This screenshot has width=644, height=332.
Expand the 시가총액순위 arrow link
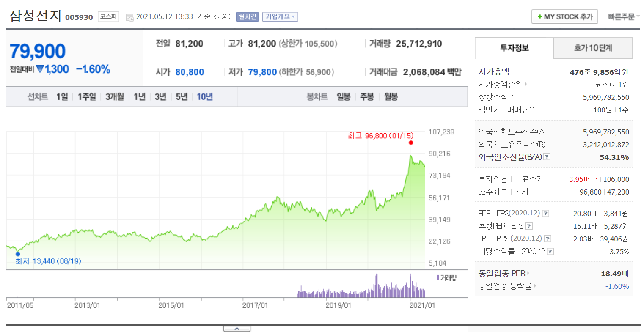tap(526, 84)
